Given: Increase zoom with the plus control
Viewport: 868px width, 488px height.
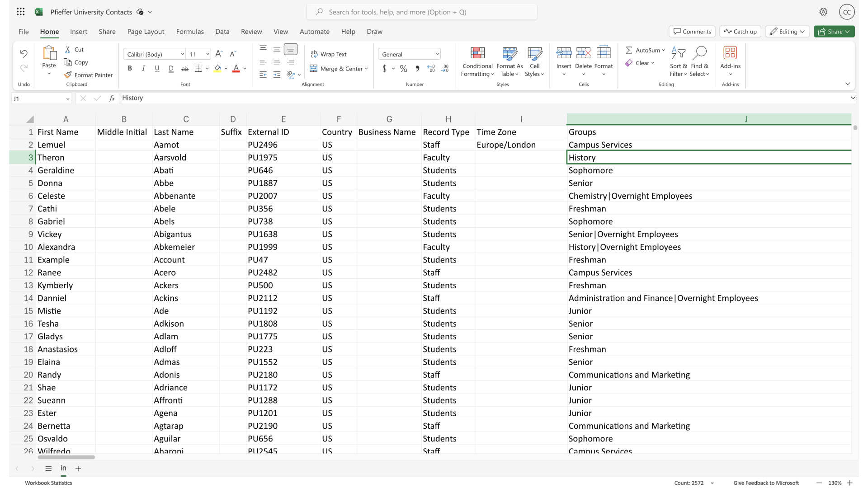Looking at the screenshot, I should (850, 483).
